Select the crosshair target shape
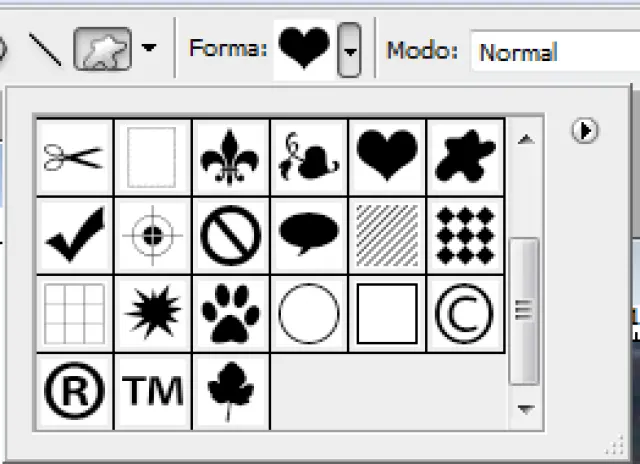Viewport: 640px width, 464px height. coord(152,236)
